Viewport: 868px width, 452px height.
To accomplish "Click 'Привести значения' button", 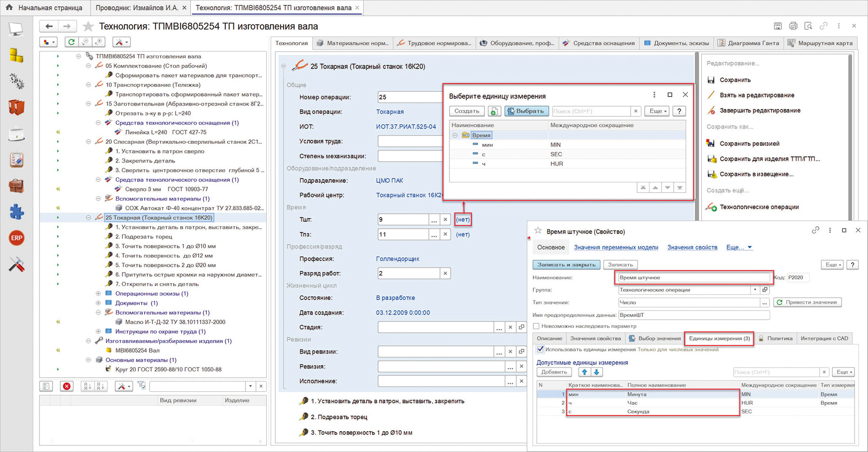I will point(807,302).
